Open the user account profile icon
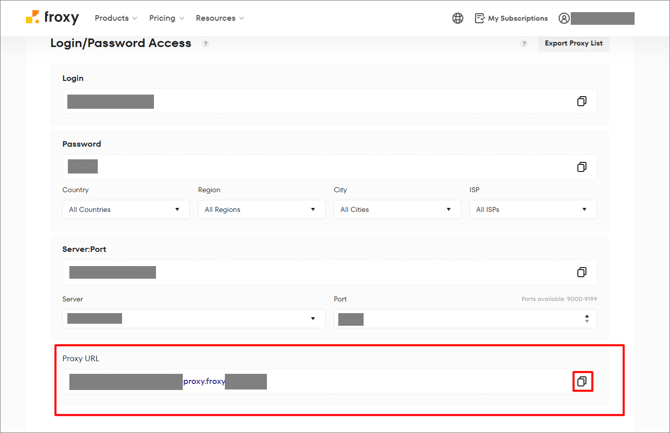 point(564,18)
